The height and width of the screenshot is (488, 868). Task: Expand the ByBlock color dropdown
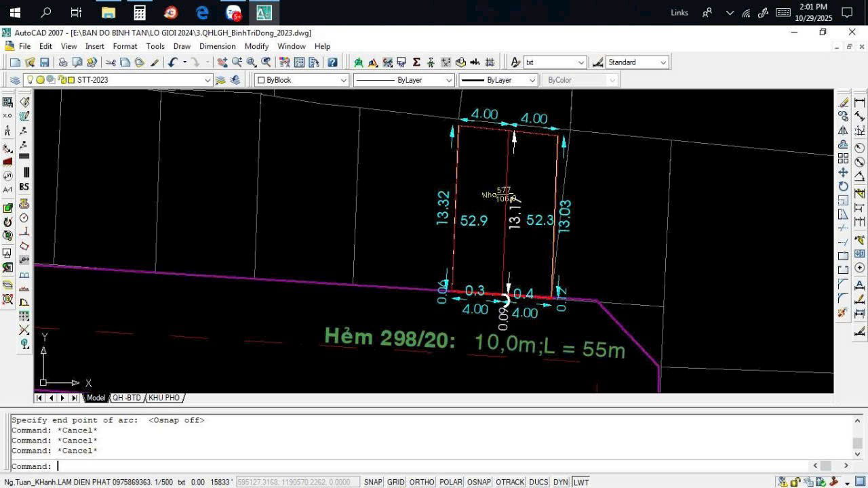click(343, 80)
